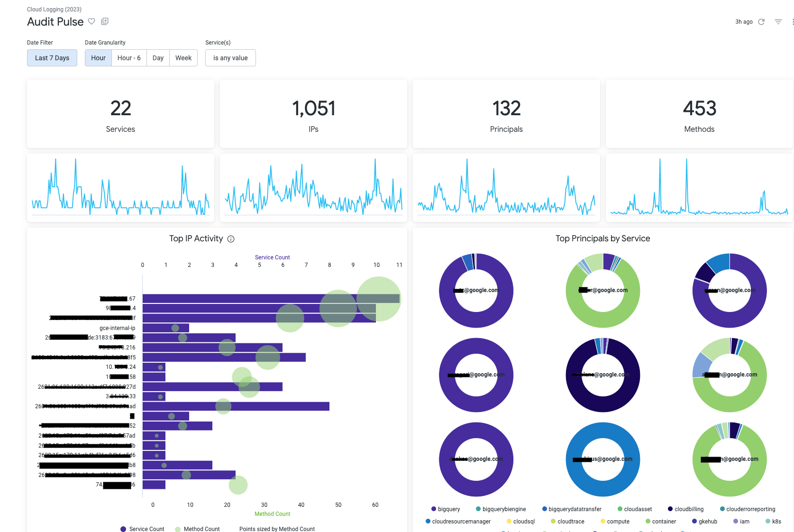The image size is (794, 532).
Task: Add dashboard to a board icon
Action: [x=105, y=21]
